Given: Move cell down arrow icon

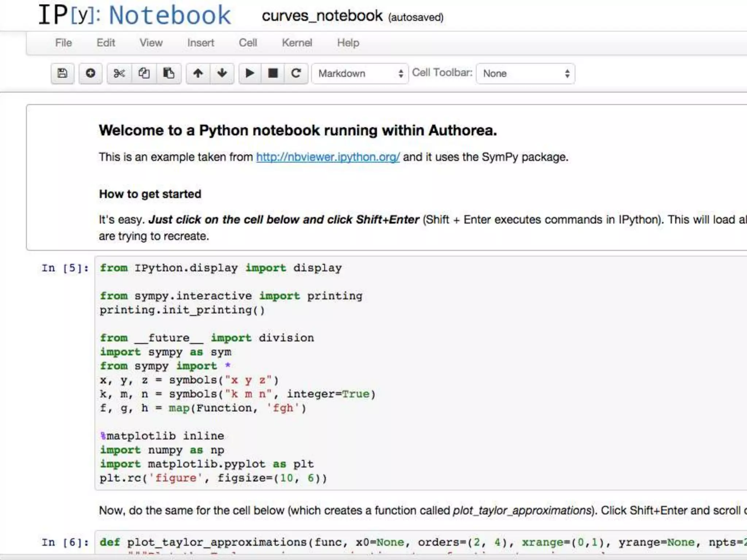Looking at the screenshot, I should point(222,73).
